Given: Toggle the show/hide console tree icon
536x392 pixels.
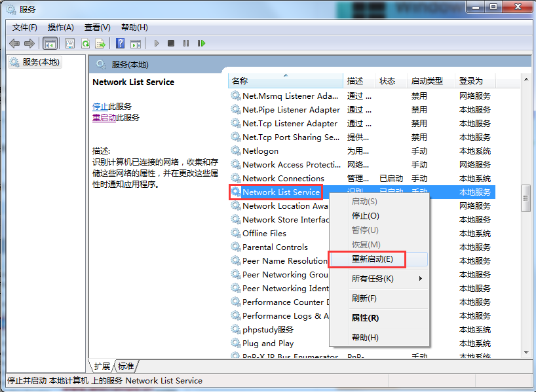Looking at the screenshot, I should click(50, 43).
